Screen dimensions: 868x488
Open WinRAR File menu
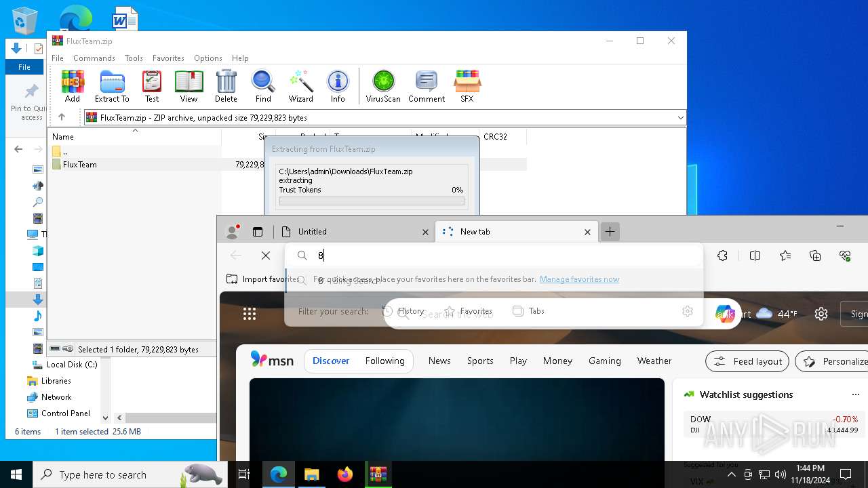pos(58,58)
